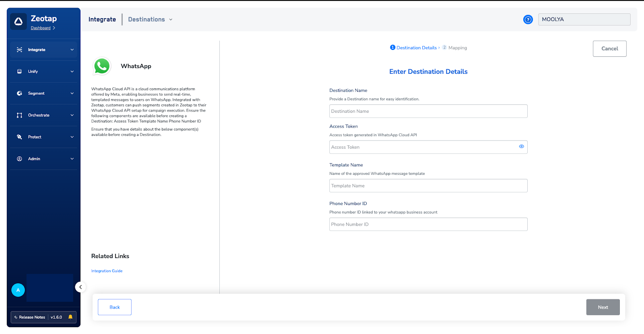Expand the Unify sidebar menu chevron
Screen dimensions: 644x334
point(72,72)
